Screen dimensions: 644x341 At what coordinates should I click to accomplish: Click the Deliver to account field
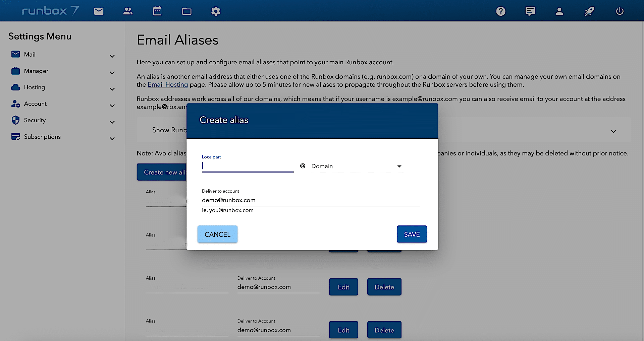[x=311, y=200]
